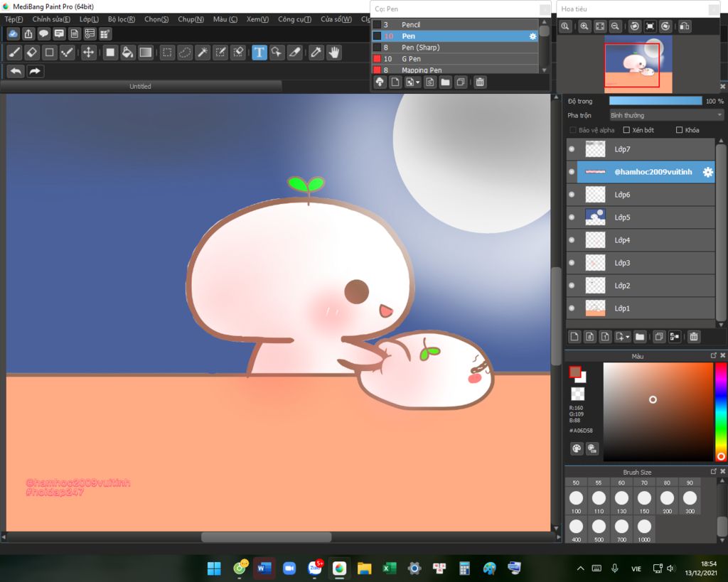
Task: Zoom in on the navigator
Action: coord(584,26)
